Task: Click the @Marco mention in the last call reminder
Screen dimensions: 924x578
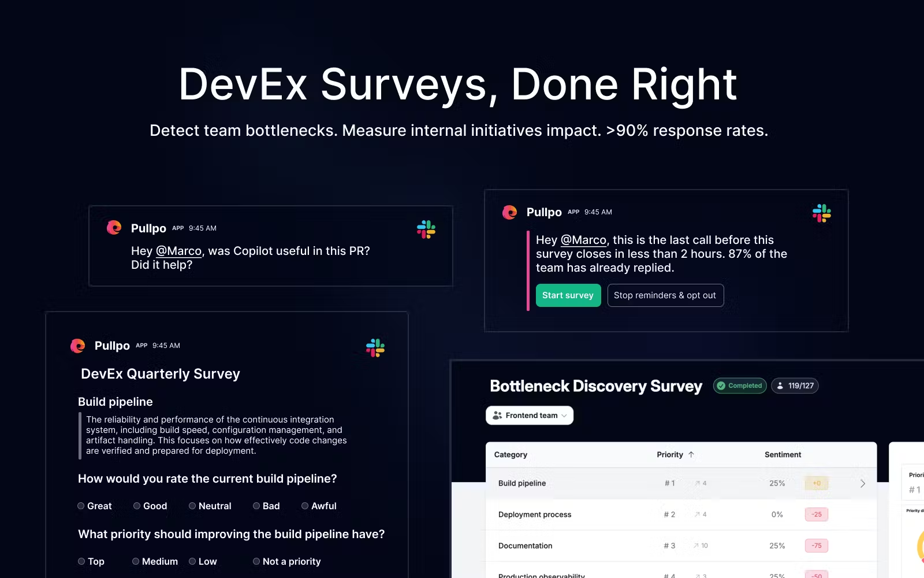Action: click(584, 240)
